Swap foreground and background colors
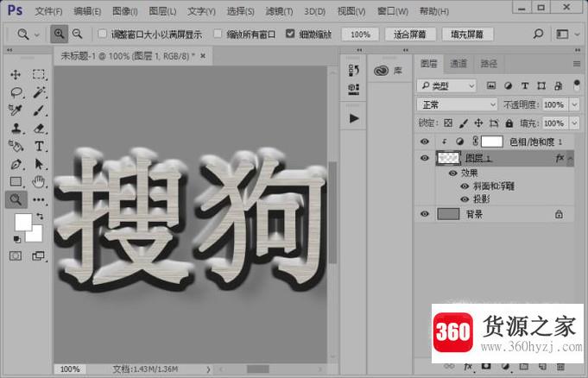This screenshot has width=588, height=378. tap(40, 216)
